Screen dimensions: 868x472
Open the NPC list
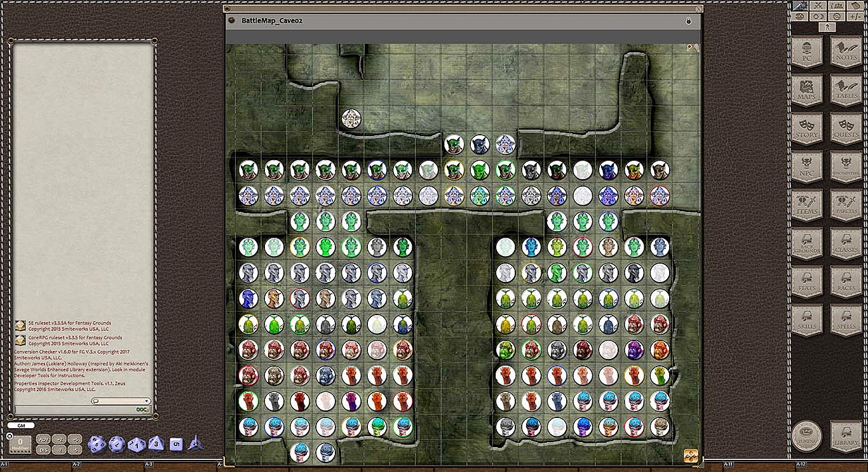pos(807,167)
